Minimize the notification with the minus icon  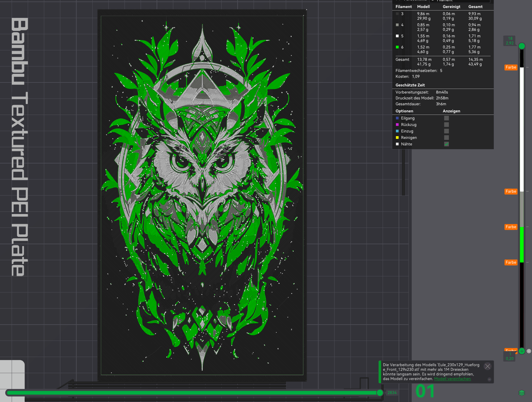coord(489,379)
